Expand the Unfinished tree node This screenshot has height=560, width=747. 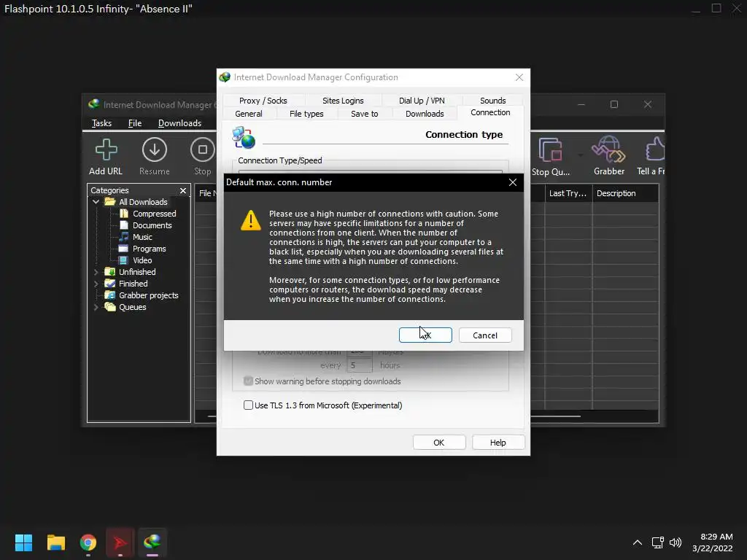pyautogui.click(x=96, y=272)
